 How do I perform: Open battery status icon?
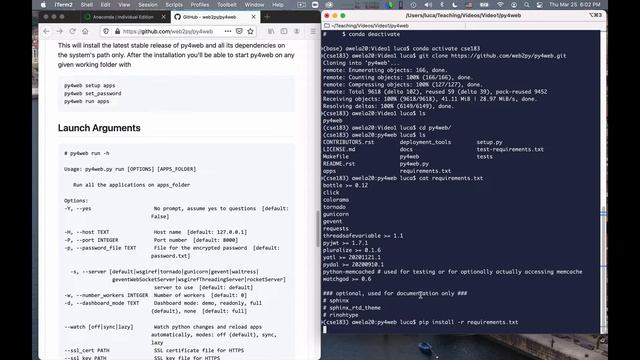pos(484,5)
